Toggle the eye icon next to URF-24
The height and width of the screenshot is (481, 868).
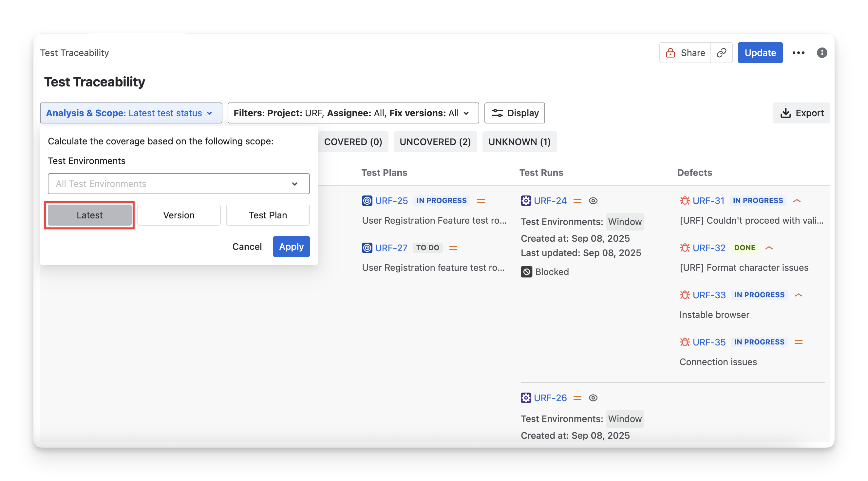tap(593, 201)
